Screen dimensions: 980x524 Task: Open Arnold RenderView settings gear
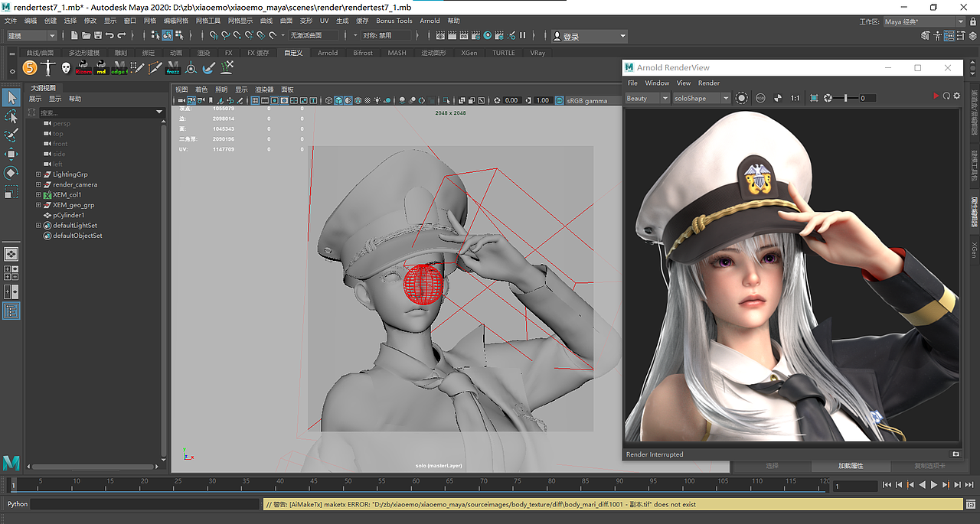pos(957,96)
